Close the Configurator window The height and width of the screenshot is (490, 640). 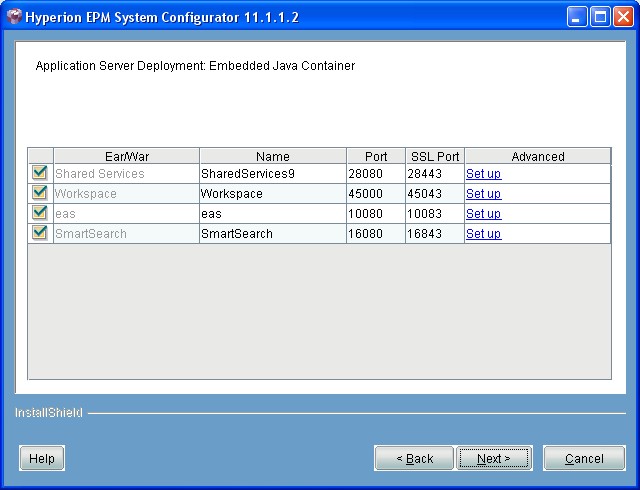[x=623, y=17]
